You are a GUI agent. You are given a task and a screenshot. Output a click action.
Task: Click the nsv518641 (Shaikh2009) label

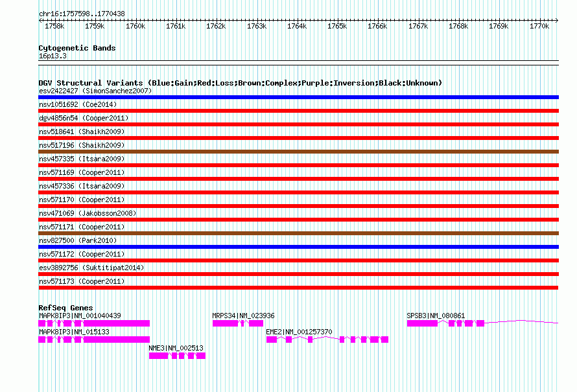coord(82,132)
